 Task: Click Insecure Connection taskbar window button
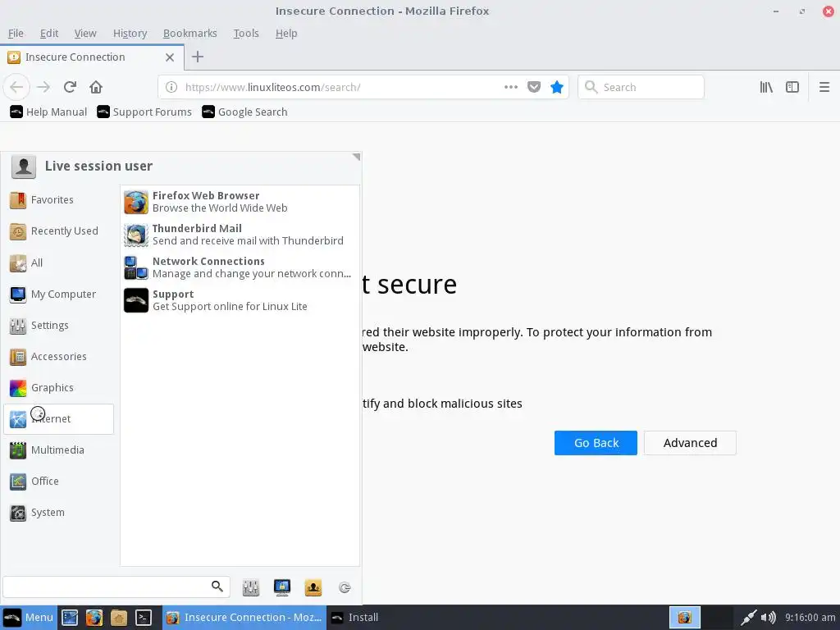(244, 618)
